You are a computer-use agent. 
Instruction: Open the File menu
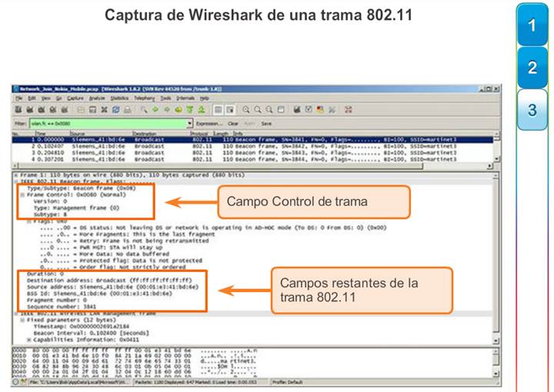(x=18, y=98)
